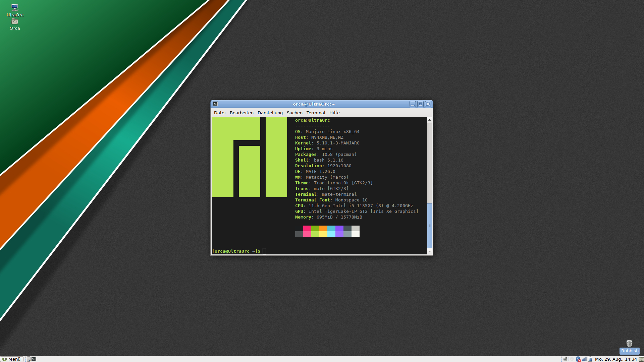Click the WM value 'Metacity (Marco)'
This screenshot has width=644, height=362.
click(x=327, y=177)
